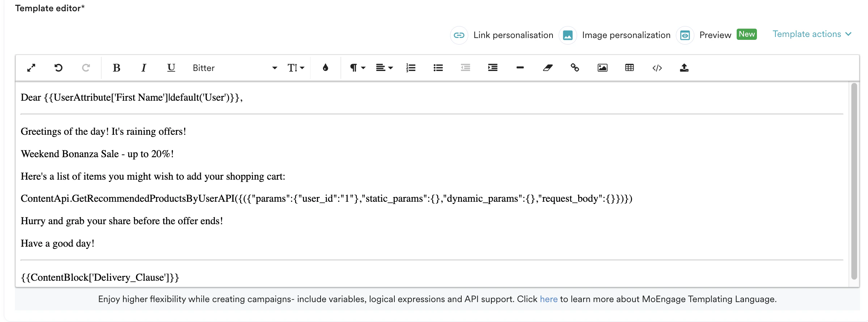
Task: Toggle underline formatting
Action: coord(171,68)
